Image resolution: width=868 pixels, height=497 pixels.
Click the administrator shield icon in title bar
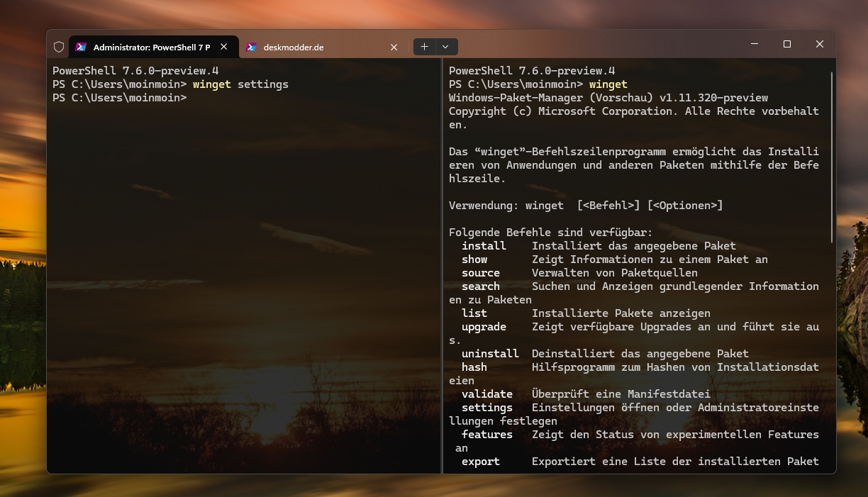59,47
